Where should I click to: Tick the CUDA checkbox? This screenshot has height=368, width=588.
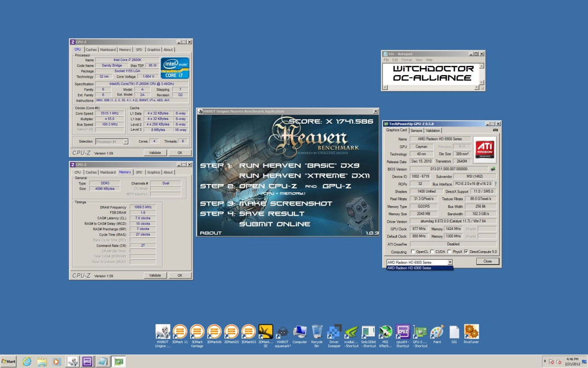pos(432,252)
